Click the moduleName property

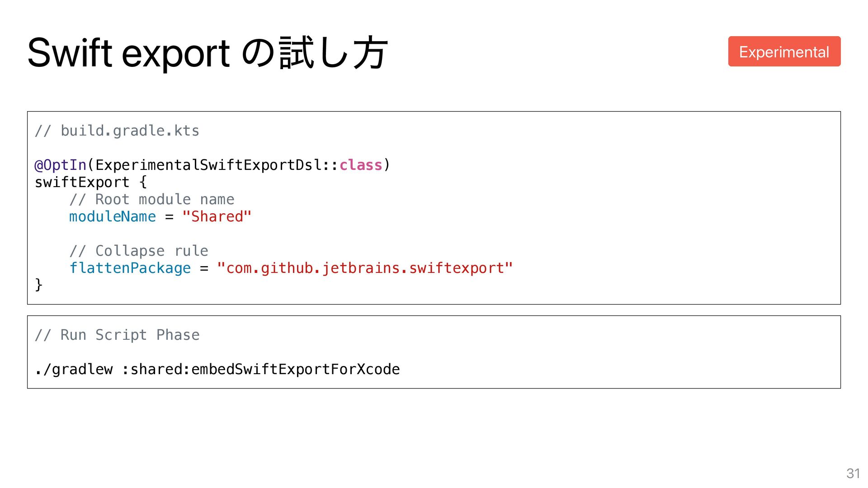112,217
